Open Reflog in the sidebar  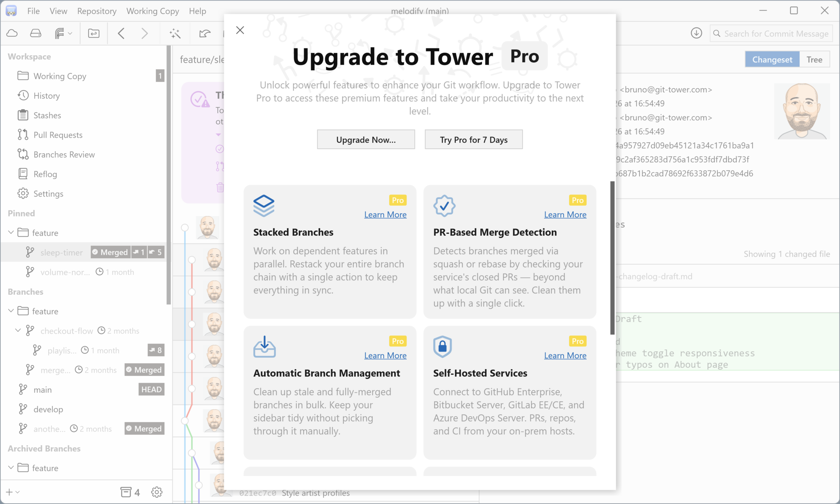84,174
